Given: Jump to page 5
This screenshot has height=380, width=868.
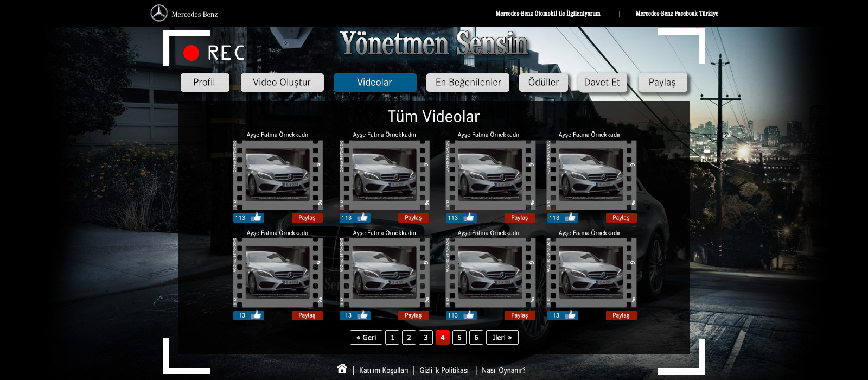Looking at the screenshot, I should (x=459, y=338).
